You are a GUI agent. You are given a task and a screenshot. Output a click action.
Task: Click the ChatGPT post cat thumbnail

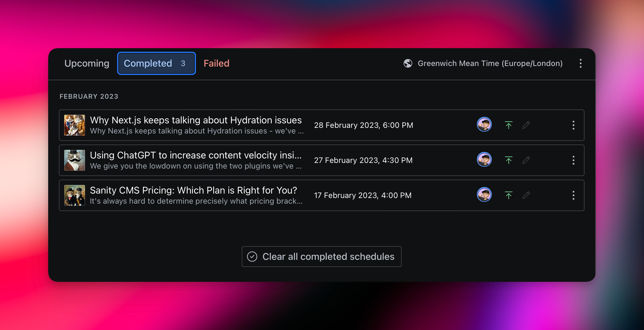[x=75, y=160]
